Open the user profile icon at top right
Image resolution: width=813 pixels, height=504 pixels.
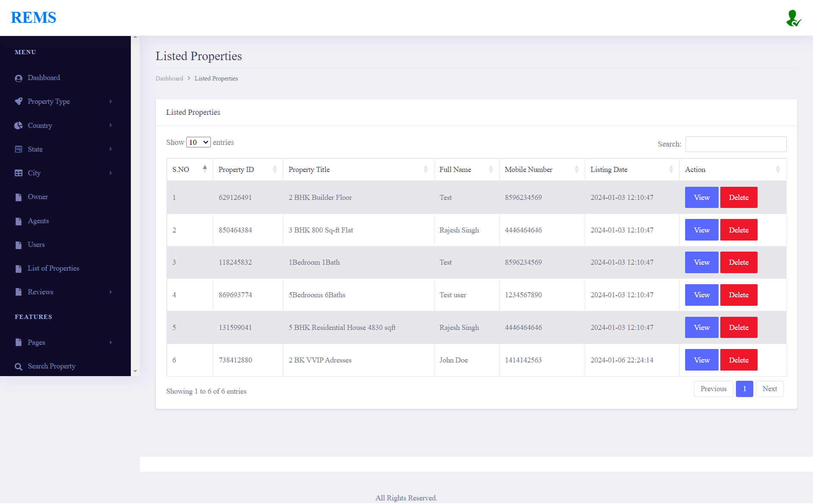point(794,18)
